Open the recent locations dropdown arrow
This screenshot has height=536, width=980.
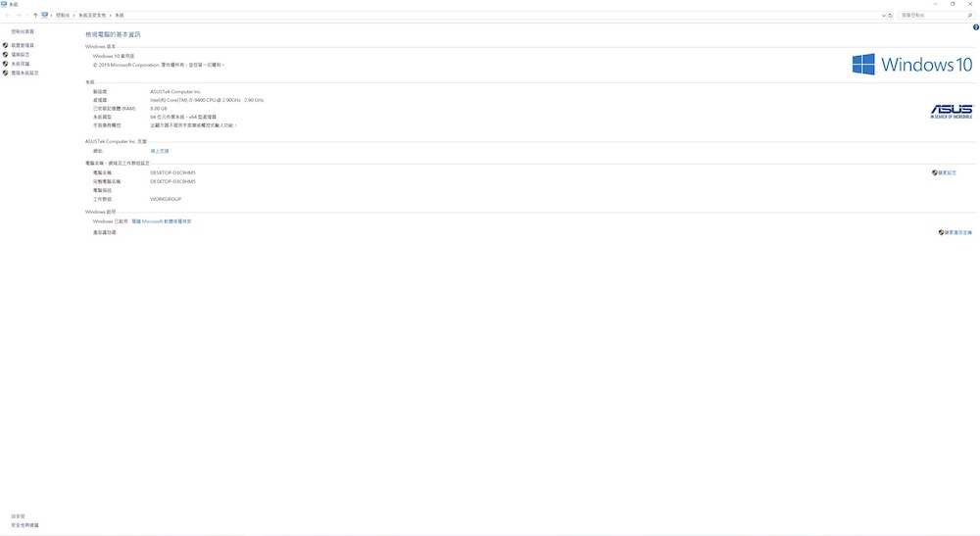click(x=26, y=16)
